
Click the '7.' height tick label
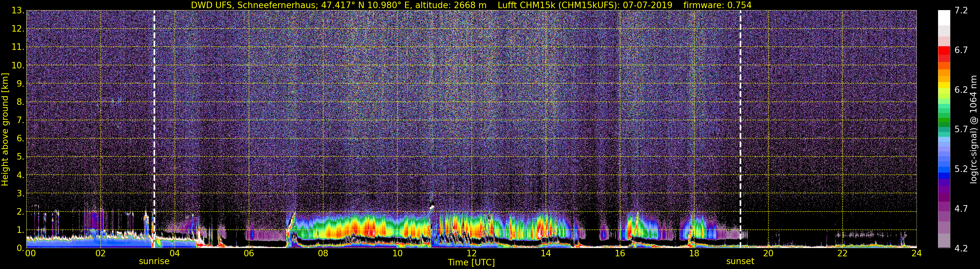[x=20, y=120]
